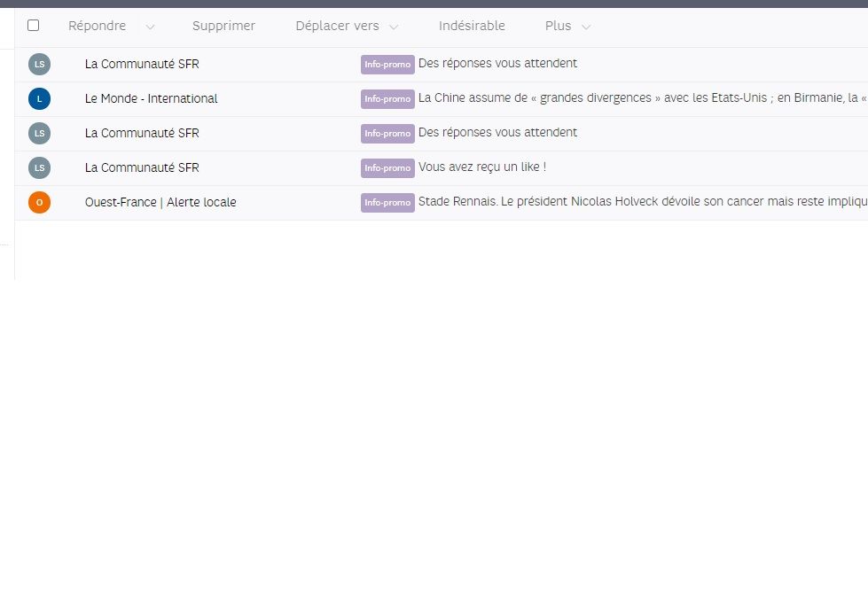Click the orange O avatar for Ouest-France
This screenshot has width=868, height=590.
click(x=39, y=203)
